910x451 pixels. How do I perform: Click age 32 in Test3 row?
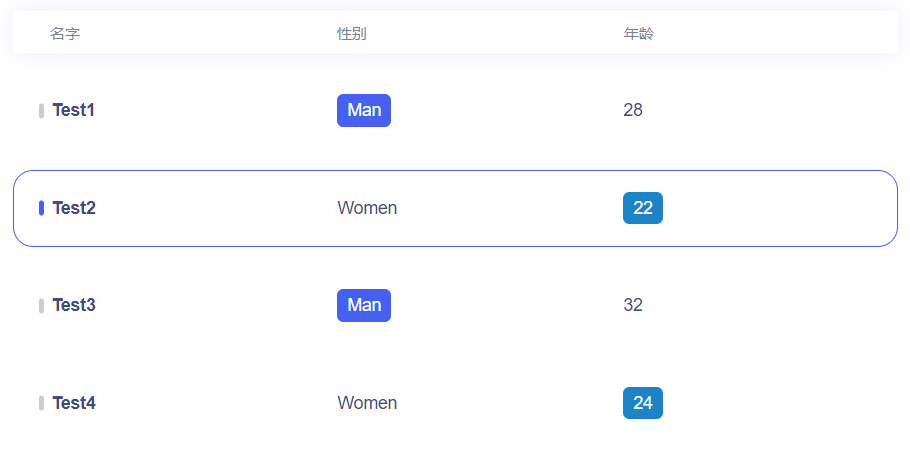(x=633, y=305)
